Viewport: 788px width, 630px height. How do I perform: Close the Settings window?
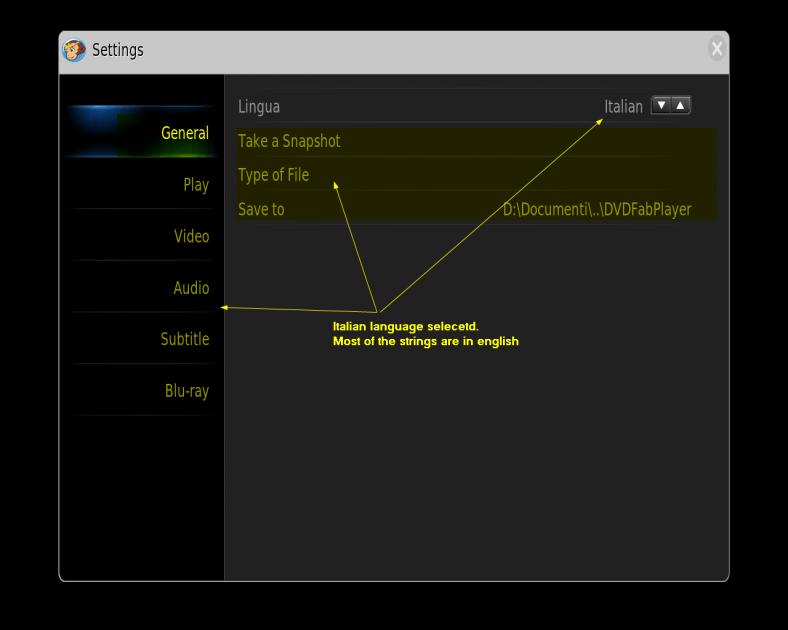[717, 49]
